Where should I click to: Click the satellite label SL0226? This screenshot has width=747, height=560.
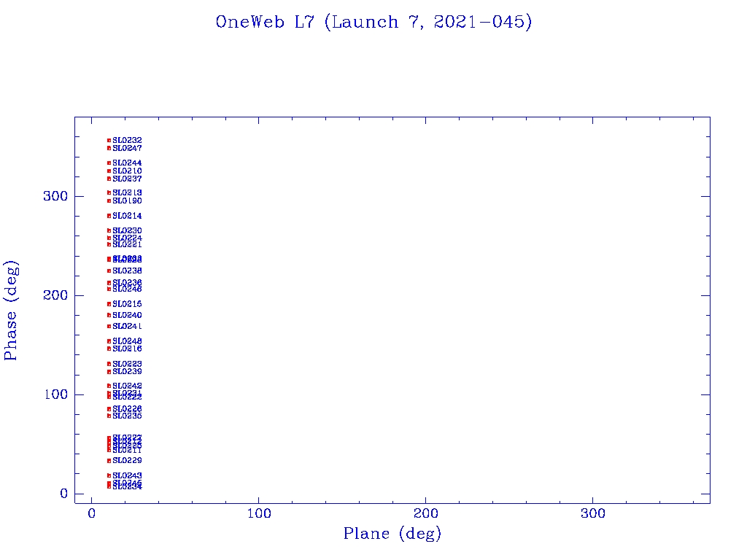[x=127, y=408]
